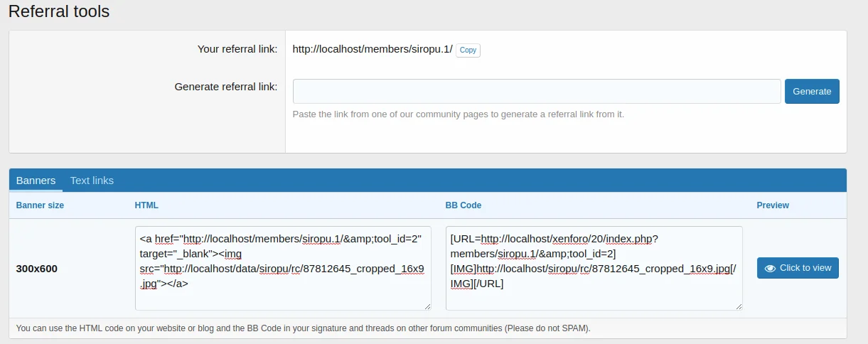Click the 'Generate referral link:' field label
Screen dimensions: 868x344
pyautogui.click(x=225, y=87)
